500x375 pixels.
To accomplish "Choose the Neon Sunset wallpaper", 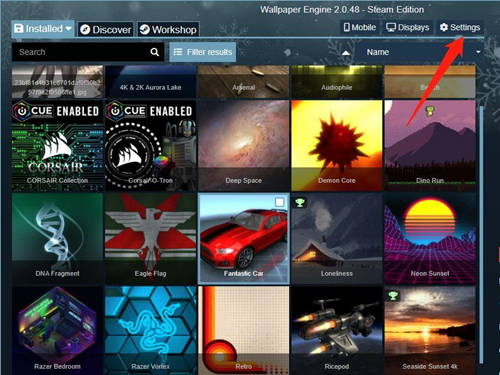I will tap(430, 239).
